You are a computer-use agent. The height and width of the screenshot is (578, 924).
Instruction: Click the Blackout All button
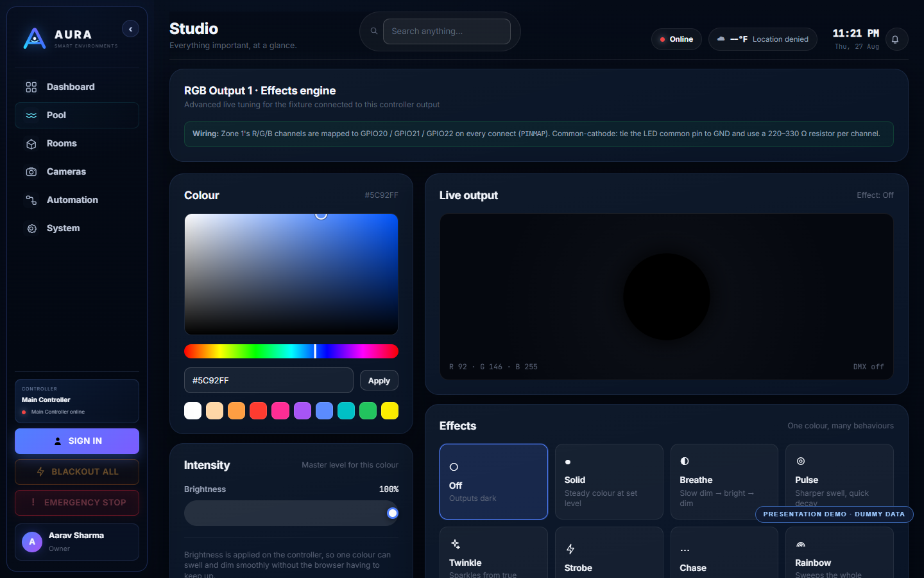point(77,472)
